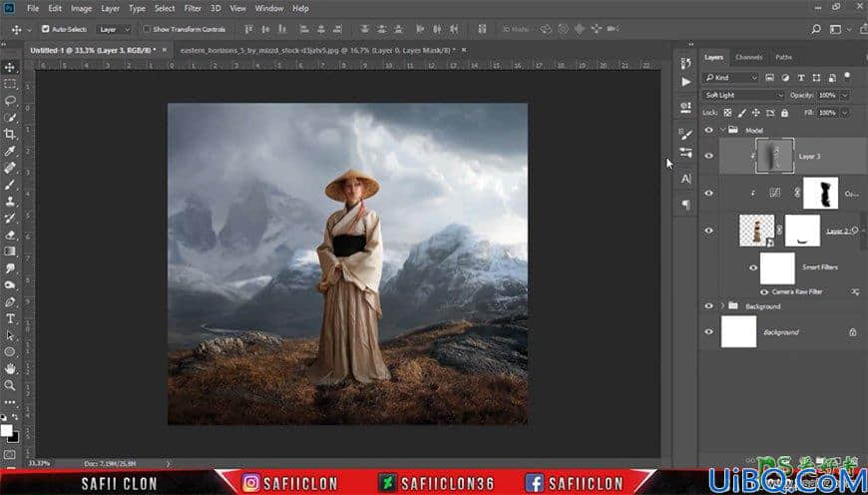Open the Brush Settings panel icon
868x495 pixels.
click(x=685, y=134)
